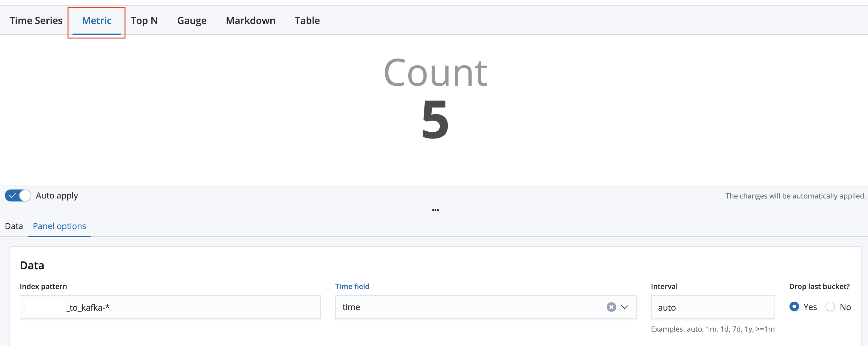Click the Auto apply label text
868x346 pixels.
tap(57, 195)
